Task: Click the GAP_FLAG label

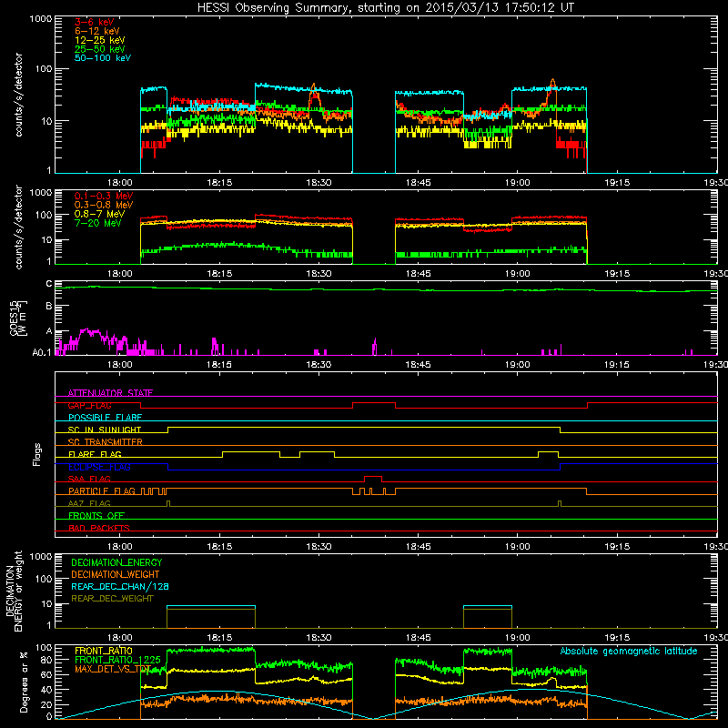Action: pos(89,405)
